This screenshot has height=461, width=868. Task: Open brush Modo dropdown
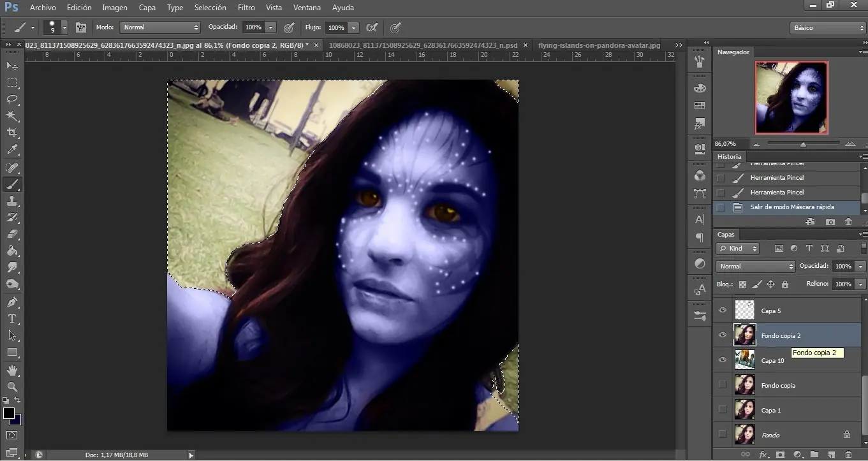160,27
